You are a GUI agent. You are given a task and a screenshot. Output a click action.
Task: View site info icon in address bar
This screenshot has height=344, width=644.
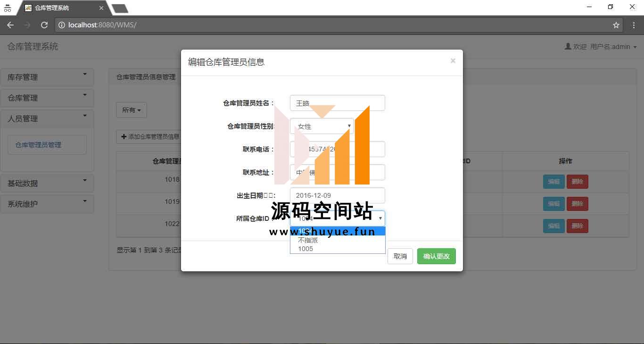[61, 25]
